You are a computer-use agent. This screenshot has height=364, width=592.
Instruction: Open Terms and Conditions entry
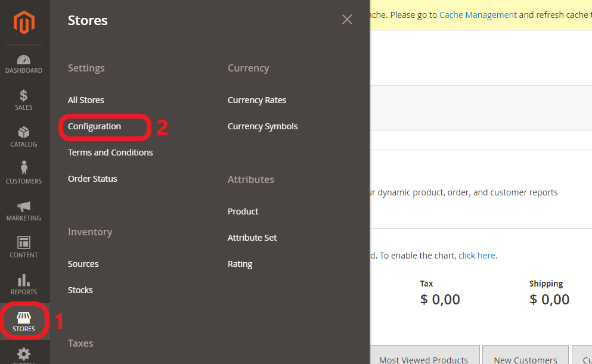tap(110, 153)
